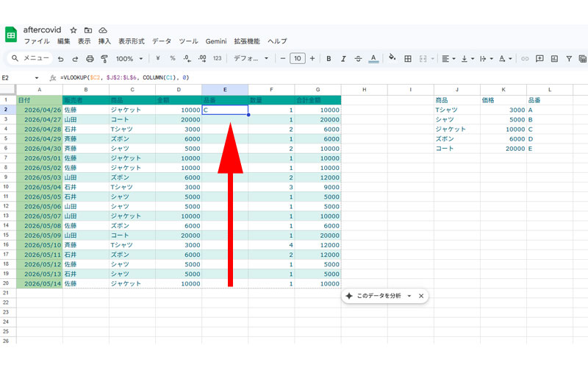The width and height of the screenshot is (588, 368).
Task: Format as percent
Action: tap(173, 58)
